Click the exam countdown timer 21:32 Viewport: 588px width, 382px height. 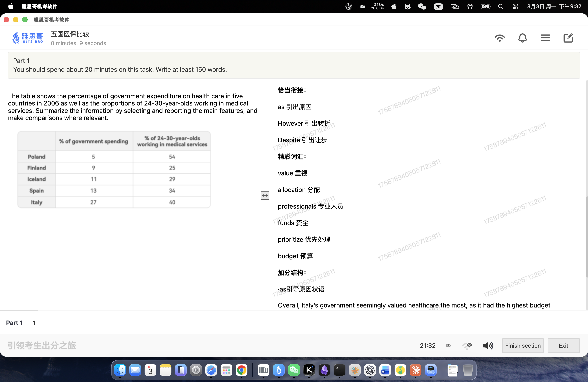click(428, 345)
